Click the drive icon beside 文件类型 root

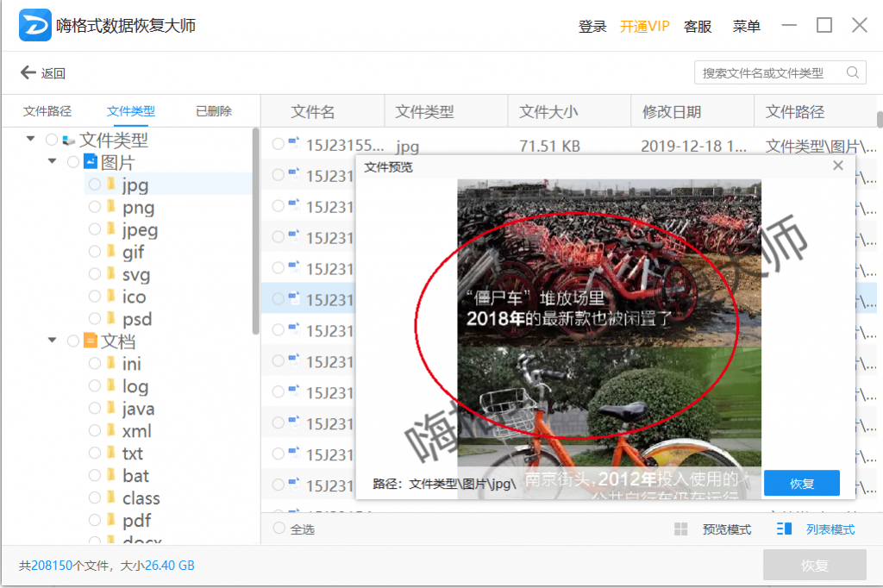pos(69,140)
